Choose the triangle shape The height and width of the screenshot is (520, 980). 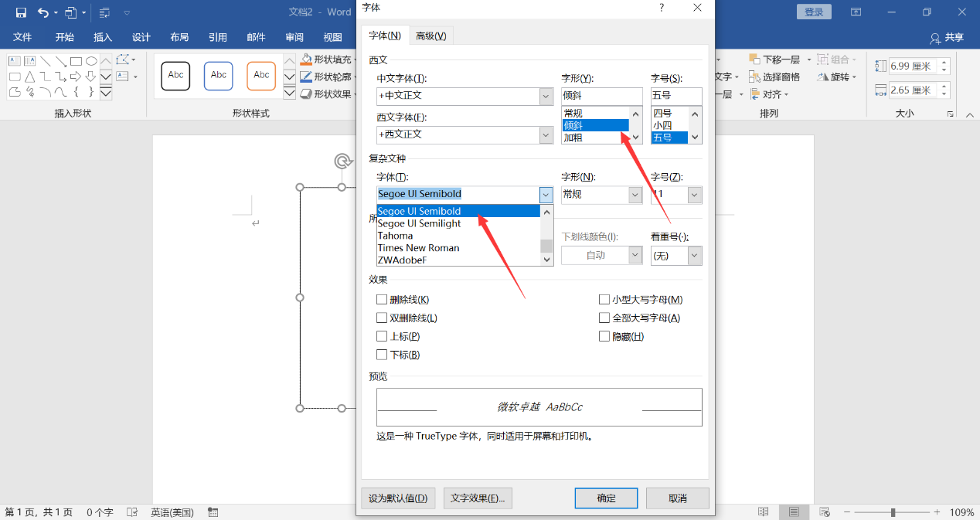click(30, 76)
